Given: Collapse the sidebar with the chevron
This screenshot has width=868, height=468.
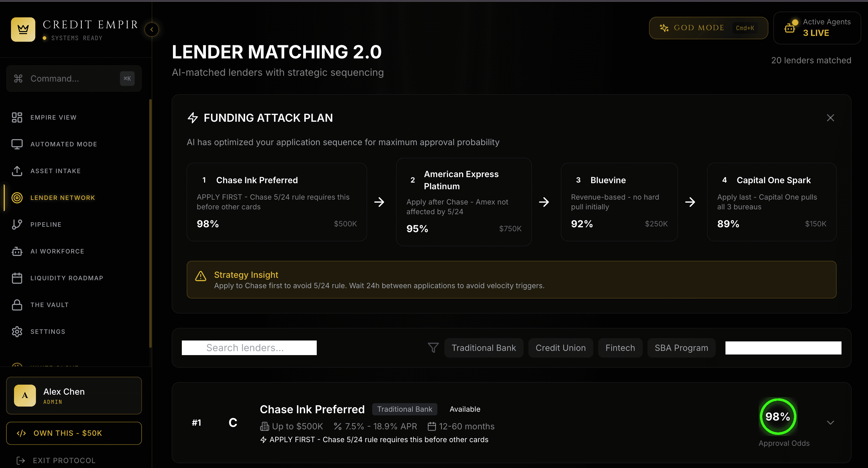Looking at the screenshot, I should [152, 30].
